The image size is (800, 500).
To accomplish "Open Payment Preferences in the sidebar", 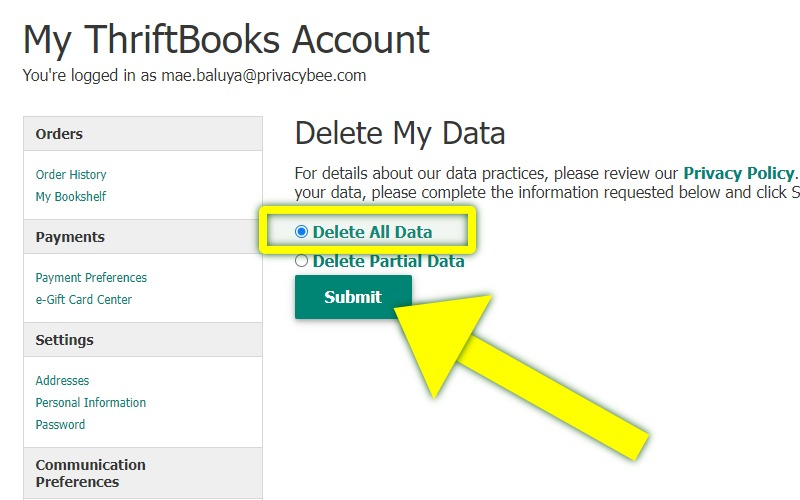I will pyautogui.click(x=91, y=278).
